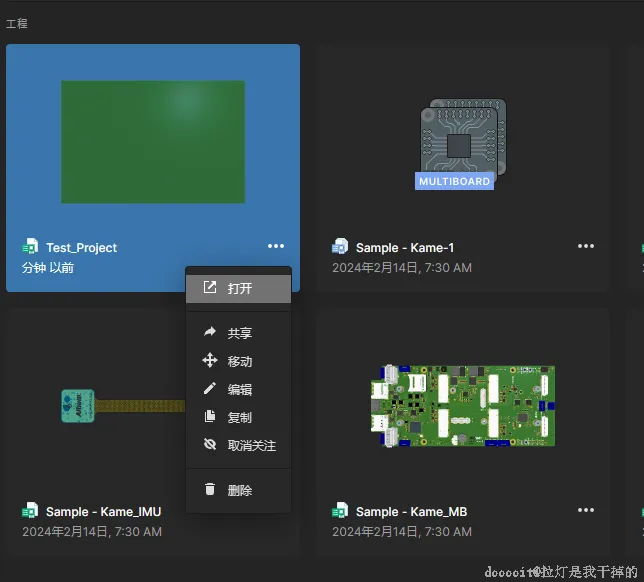The image size is (644, 582).
Task: Select 删除 from the context menu
Action: [x=238, y=490]
